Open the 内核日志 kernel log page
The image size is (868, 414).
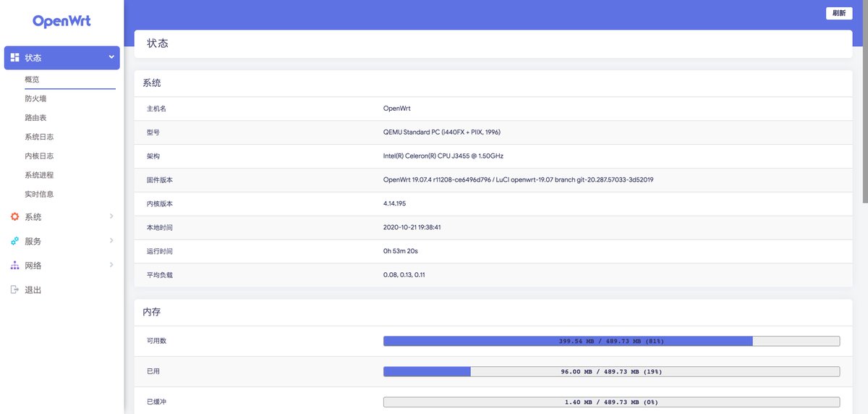(39, 156)
